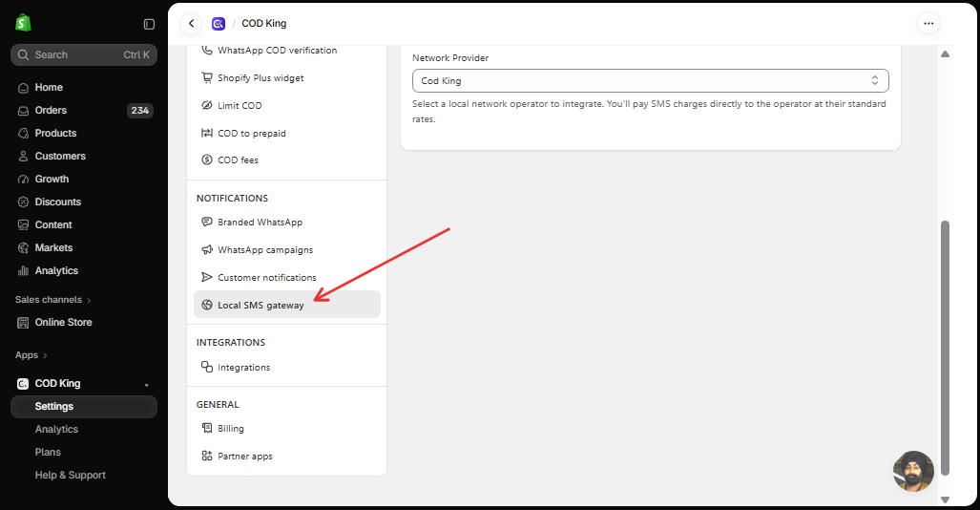The height and width of the screenshot is (510, 980).
Task: Click the Limit COD hidden-eye icon
Action: tap(207, 105)
